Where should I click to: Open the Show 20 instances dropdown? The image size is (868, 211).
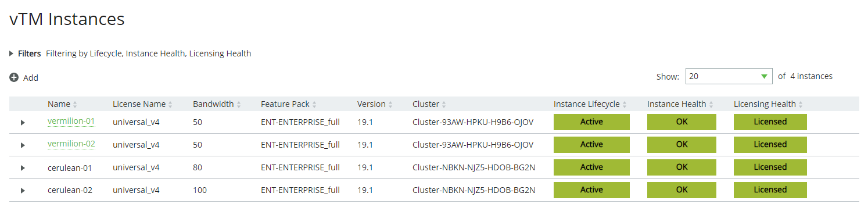[729, 77]
